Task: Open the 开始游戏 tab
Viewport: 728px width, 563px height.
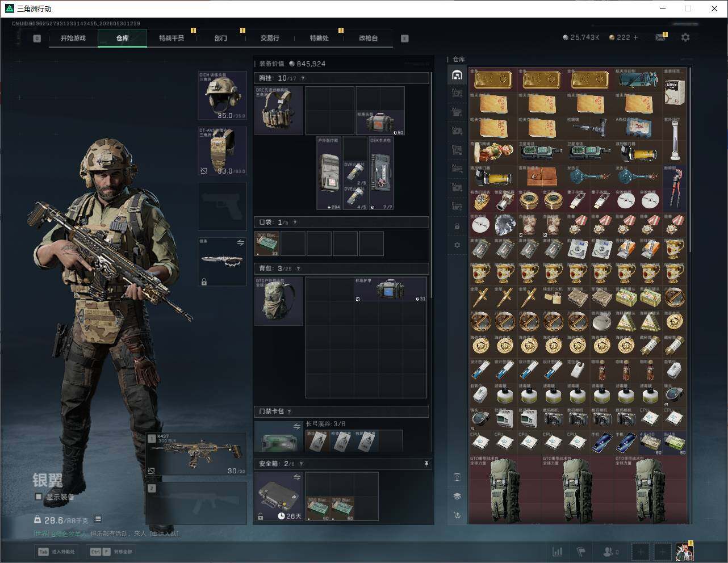Action: tap(73, 38)
